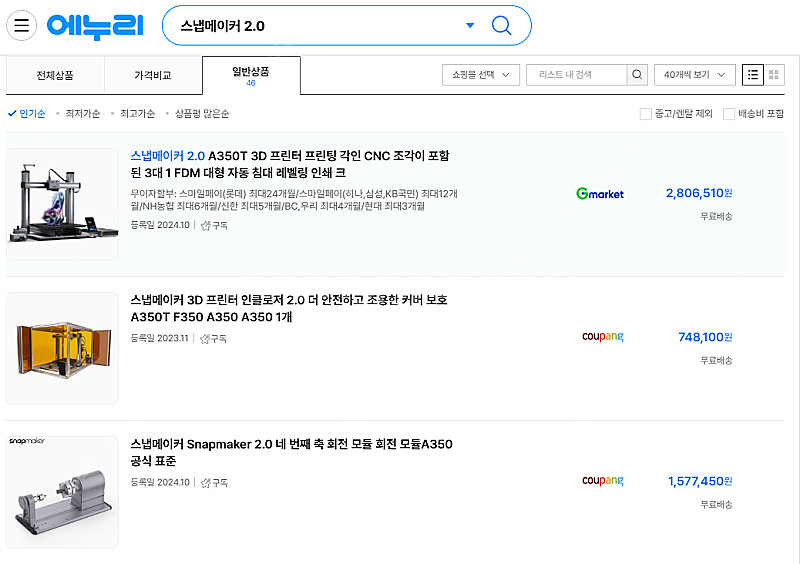
Task: Open the 인클로저 2.0 product title
Action: pyautogui.click(x=289, y=308)
